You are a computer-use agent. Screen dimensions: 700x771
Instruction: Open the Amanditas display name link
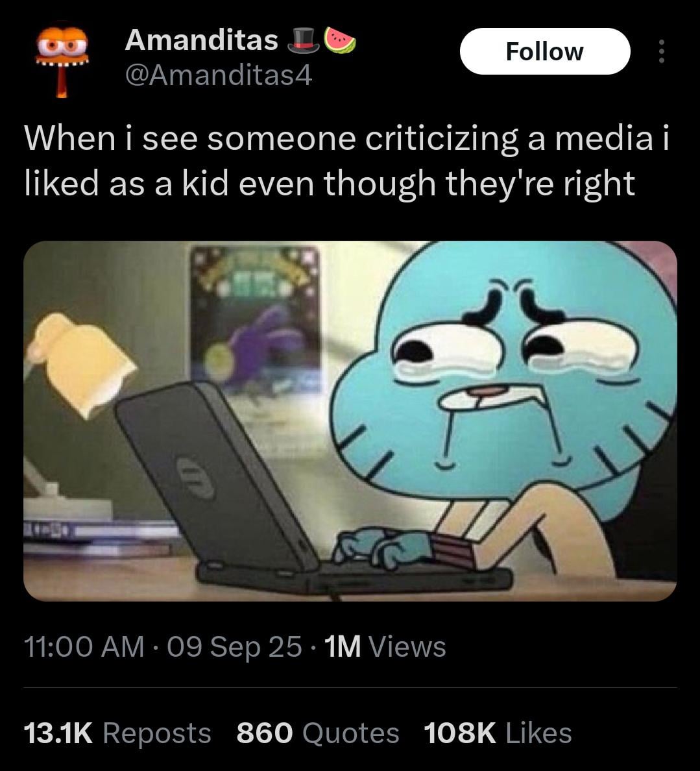click(x=202, y=40)
